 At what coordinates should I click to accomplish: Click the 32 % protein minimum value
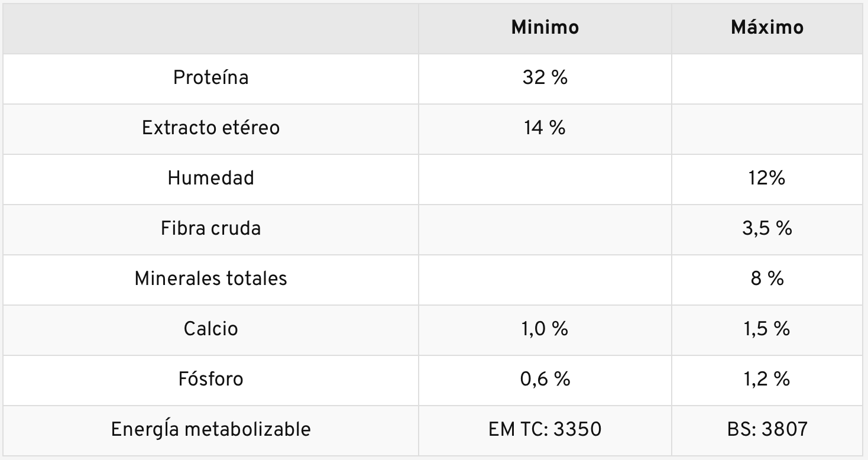545,78
